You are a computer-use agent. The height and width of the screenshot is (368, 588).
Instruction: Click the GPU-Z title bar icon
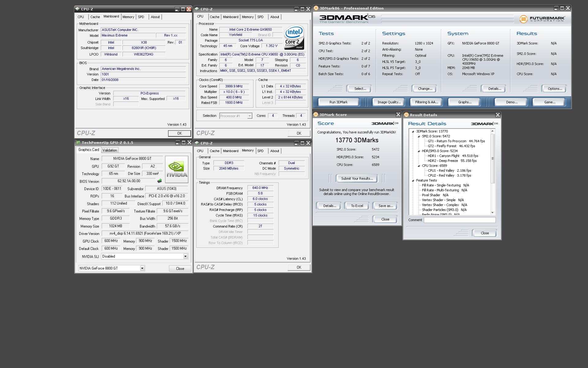(x=78, y=143)
